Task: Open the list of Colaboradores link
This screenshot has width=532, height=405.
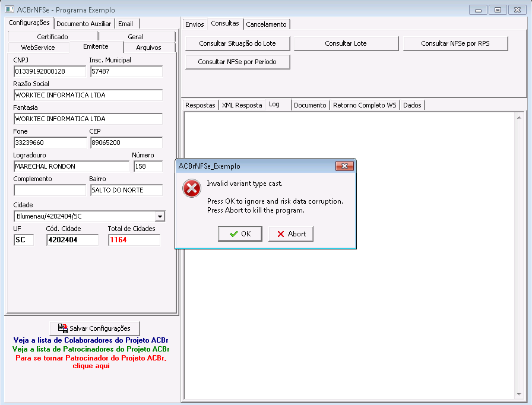Action: click(91, 340)
